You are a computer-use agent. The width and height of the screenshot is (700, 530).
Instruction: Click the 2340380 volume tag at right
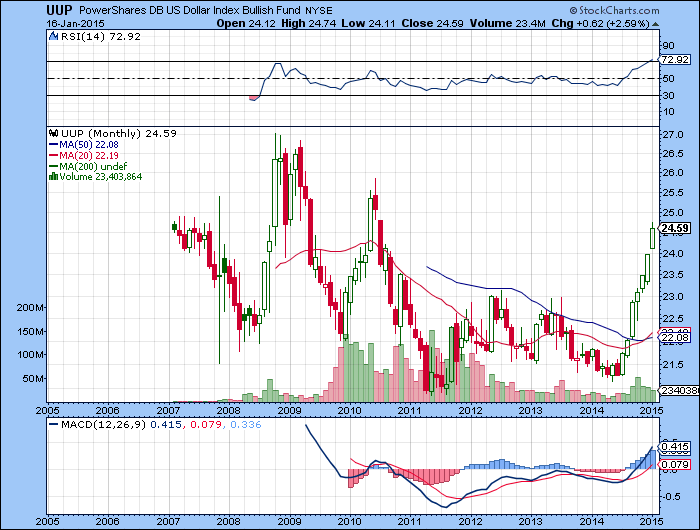pos(679,390)
